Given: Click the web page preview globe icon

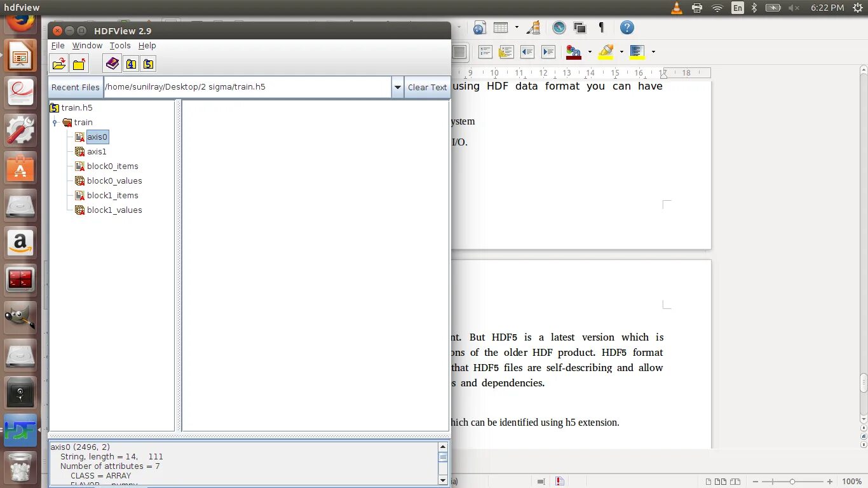Looking at the screenshot, I should 480,27.
